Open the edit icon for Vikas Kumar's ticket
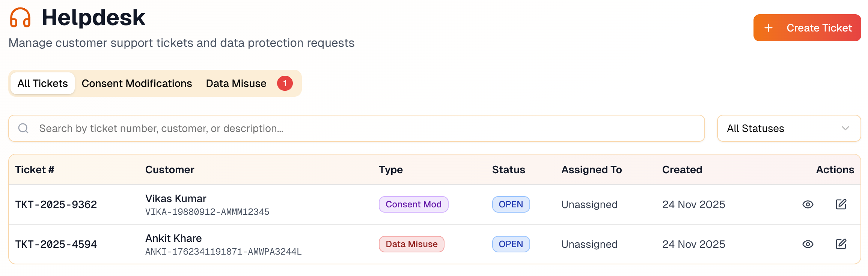868x276 pixels. 841,204
